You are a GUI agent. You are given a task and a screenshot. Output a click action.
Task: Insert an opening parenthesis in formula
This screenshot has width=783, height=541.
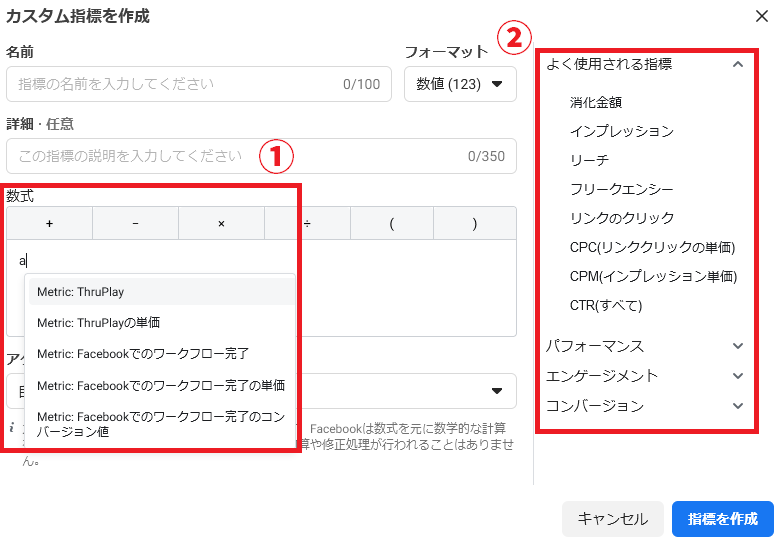[393, 223]
